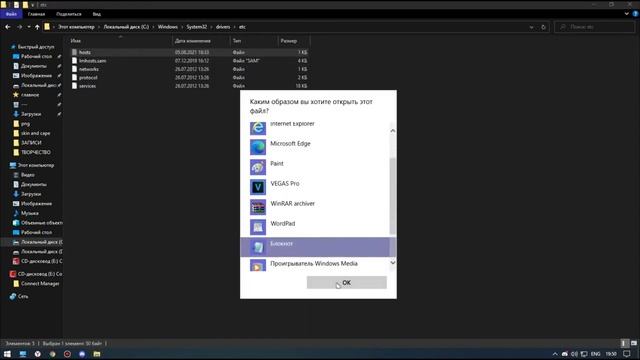Confirm the selection with the OK button

click(x=347, y=282)
